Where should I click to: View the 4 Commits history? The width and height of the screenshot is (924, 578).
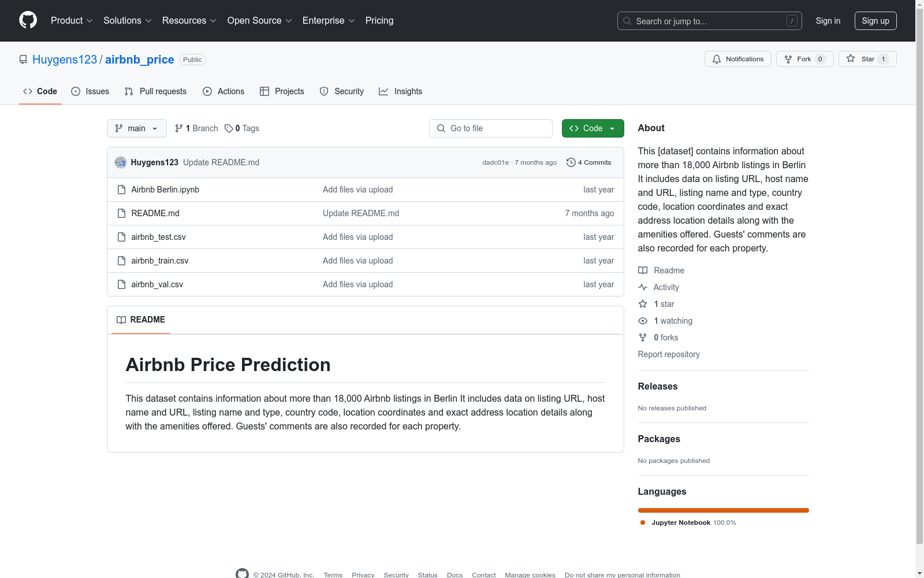588,162
